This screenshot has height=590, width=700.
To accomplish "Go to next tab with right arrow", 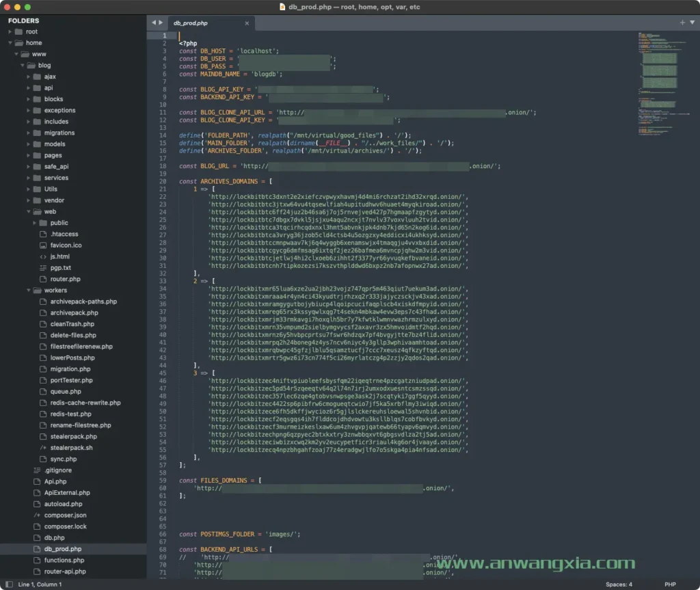I will [161, 23].
